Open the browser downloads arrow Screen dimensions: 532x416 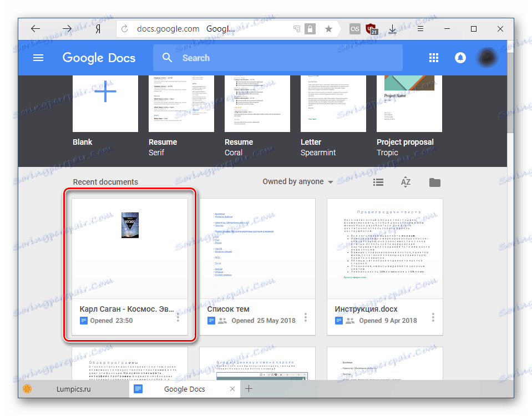tap(393, 29)
